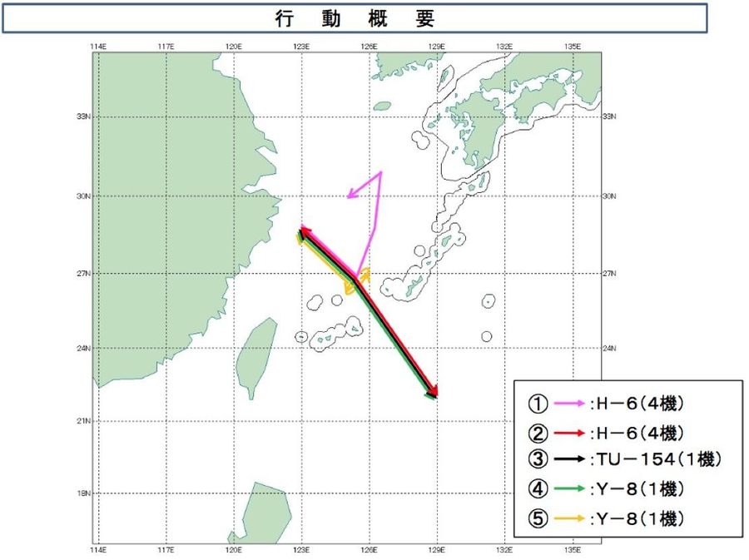
Task: Click the pink arrowhead tip on the map
Action: [350, 196]
